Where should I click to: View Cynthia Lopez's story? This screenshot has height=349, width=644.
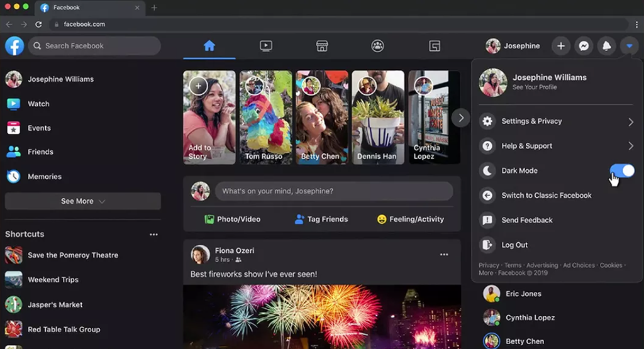point(435,118)
